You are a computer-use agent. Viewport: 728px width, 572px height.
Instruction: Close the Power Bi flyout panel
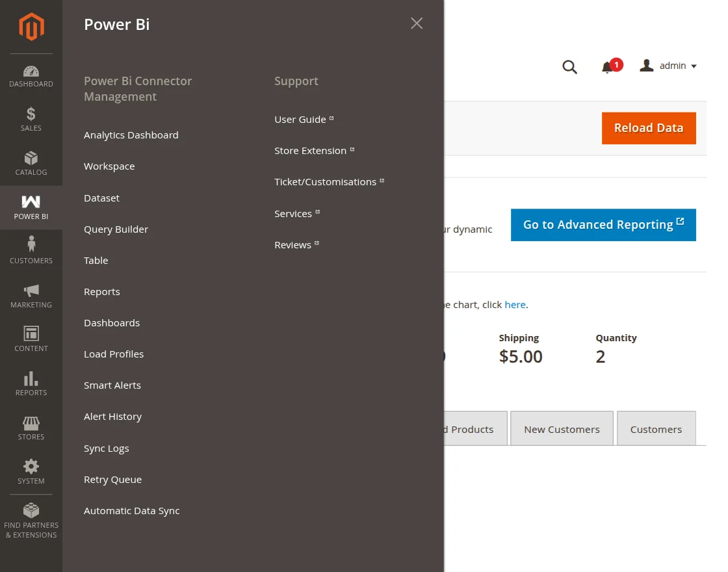(417, 23)
